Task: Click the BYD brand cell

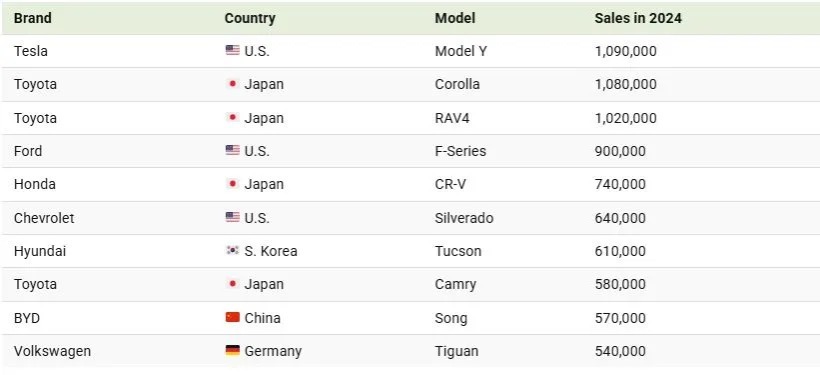Action: pos(27,318)
